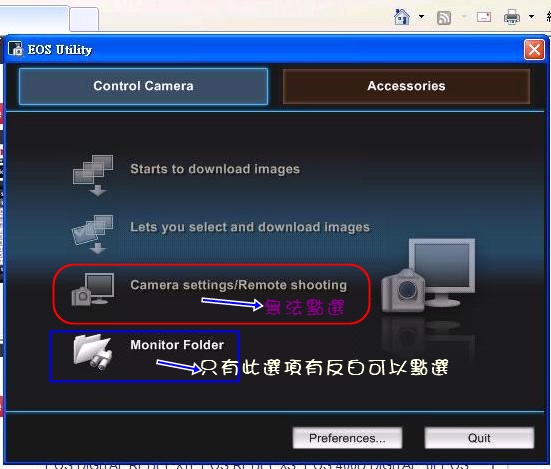Viewport: 551px width, 469px height.
Task: Expand the Print dropdown arrow
Action: tap(531, 17)
